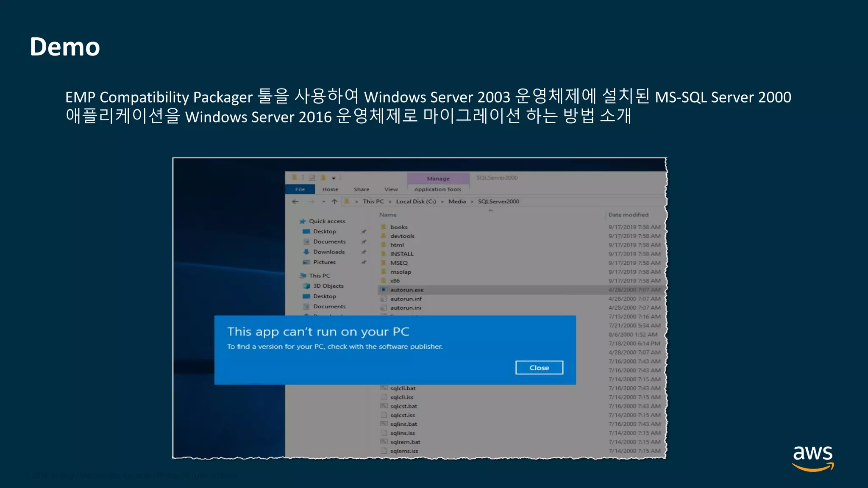Select the autorun.exe file
Image resolution: width=868 pixels, height=488 pixels.
[x=406, y=290]
